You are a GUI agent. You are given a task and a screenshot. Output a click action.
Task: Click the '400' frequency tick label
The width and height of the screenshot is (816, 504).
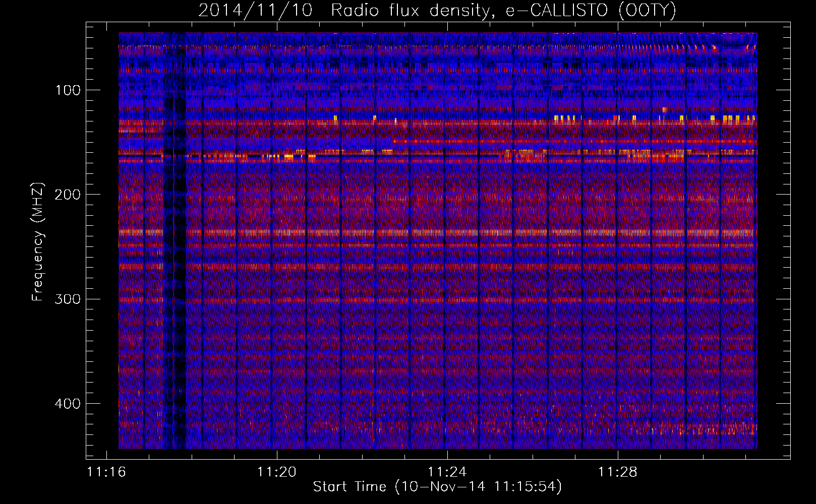[68, 404]
